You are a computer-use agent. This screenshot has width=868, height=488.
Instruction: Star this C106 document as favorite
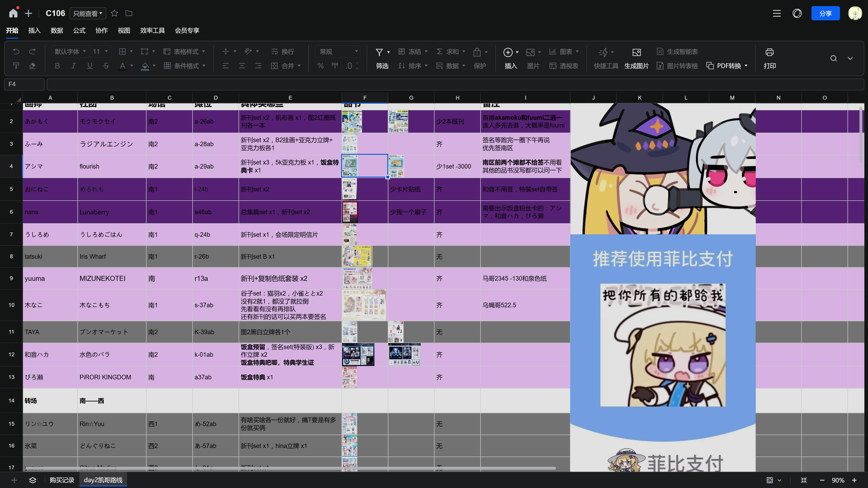click(114, 13)
